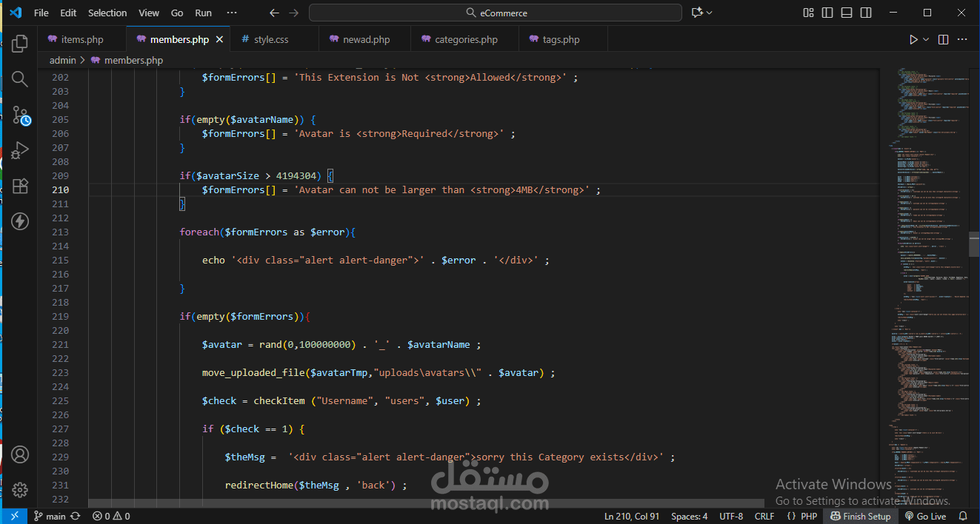Screen dimensions: 980x524
Task: Open the Run and Debug view
Action: (x=20, y=150)
